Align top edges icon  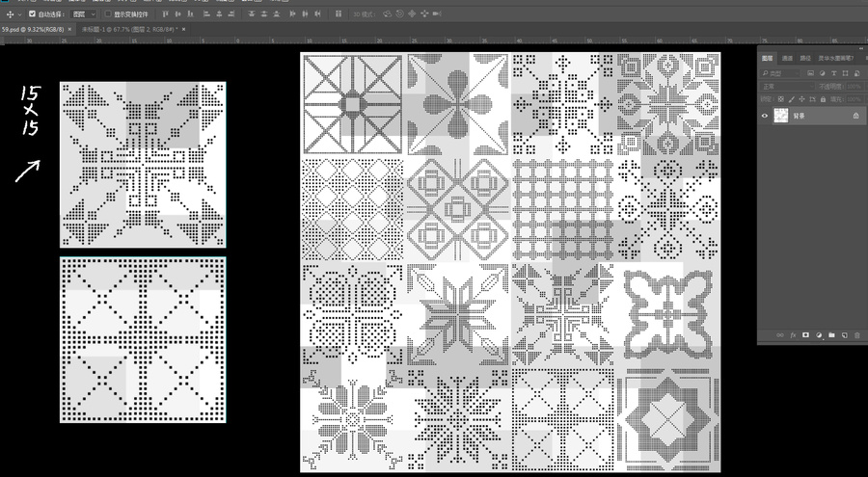click(x=164, y=13)
